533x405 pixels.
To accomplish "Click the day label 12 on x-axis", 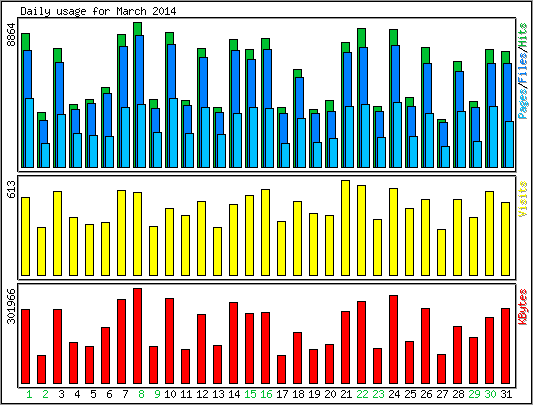I will coord(202,394).
